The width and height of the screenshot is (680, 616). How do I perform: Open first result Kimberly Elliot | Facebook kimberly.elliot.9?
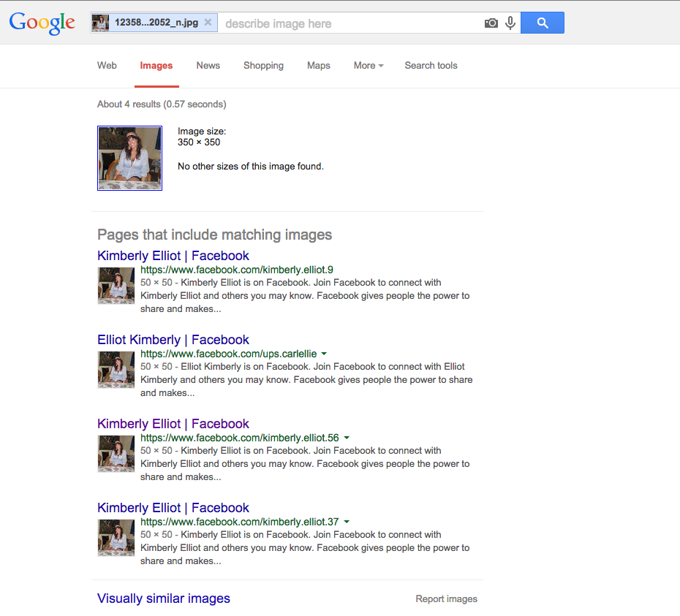point(173,256)
